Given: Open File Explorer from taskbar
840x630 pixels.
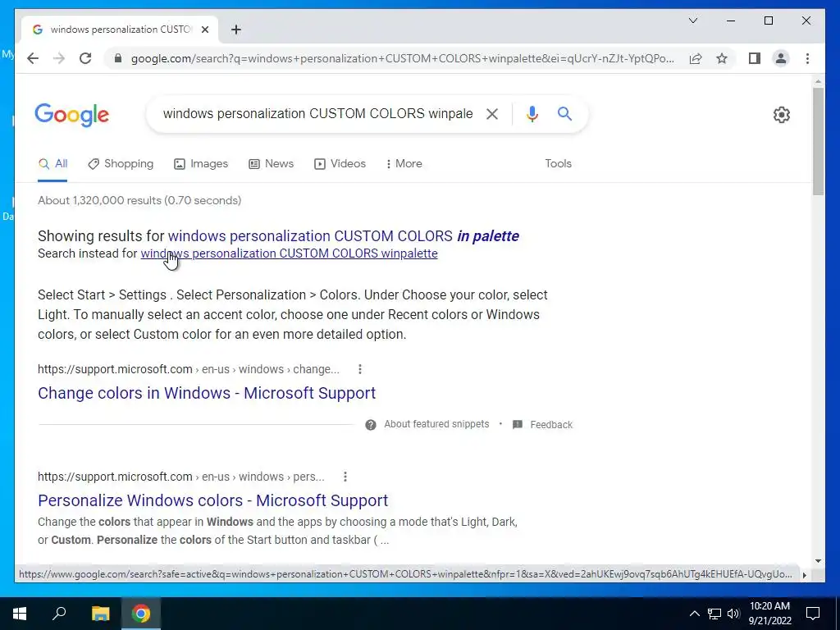Looking at the screenshot, I should [x=100, y=614].
